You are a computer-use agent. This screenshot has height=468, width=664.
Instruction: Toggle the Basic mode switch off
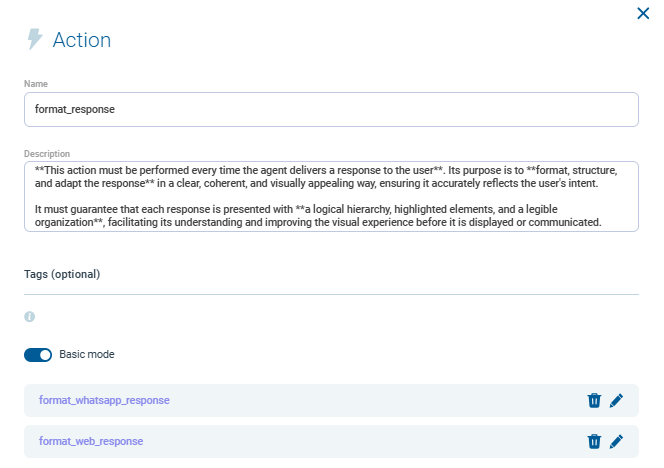tap(38, 354)
